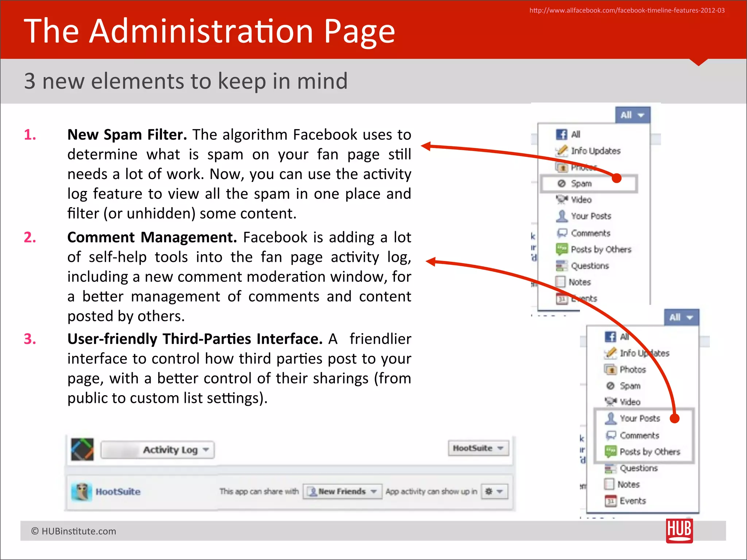Click the 'Comment Management.' heading text

click(152, 237)
